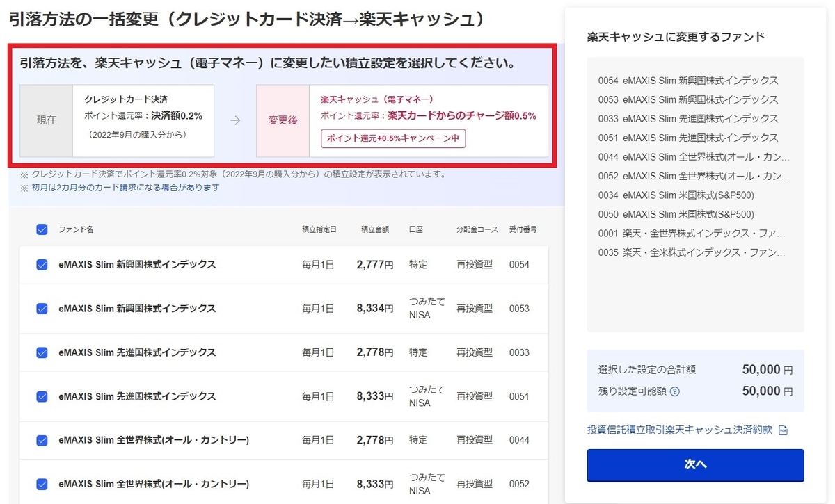
Task: Click sidebar entry 0053 eMAXIS Slim 新興国株式インデックス
Action: (x=688, y=99)
